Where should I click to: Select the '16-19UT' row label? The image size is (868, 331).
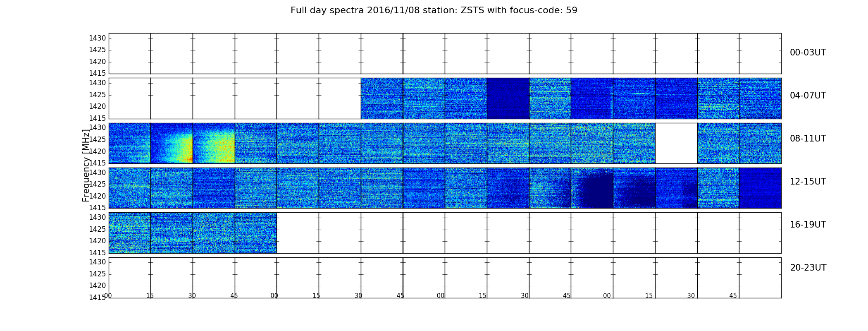[808, 225]
